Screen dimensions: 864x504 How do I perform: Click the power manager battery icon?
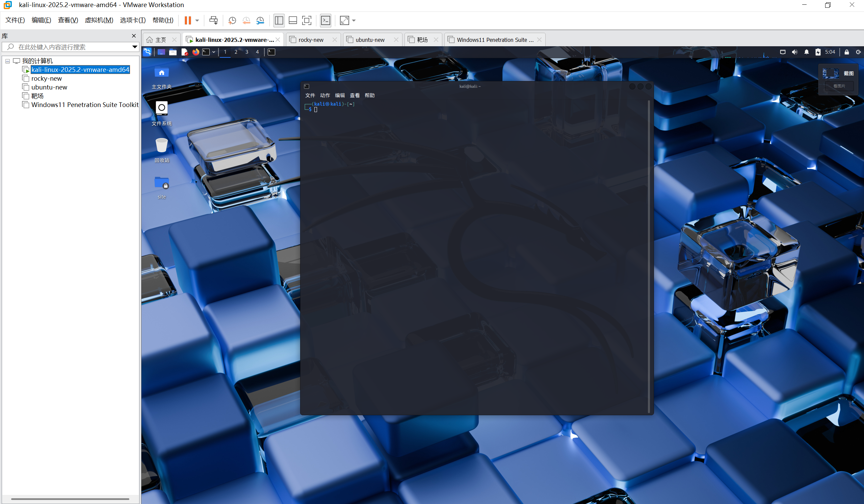(x=818, y=52)
